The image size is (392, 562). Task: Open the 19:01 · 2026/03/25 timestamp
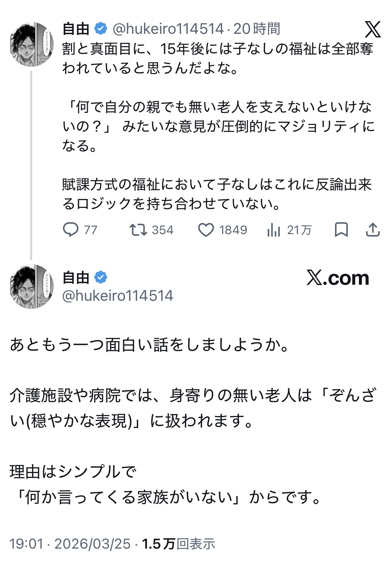[x=70, y=544]
